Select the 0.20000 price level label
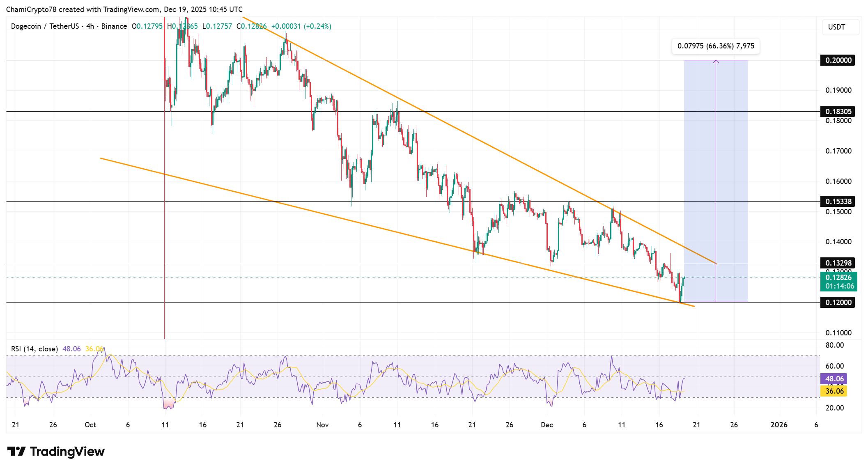 click(x=838, y=60)
